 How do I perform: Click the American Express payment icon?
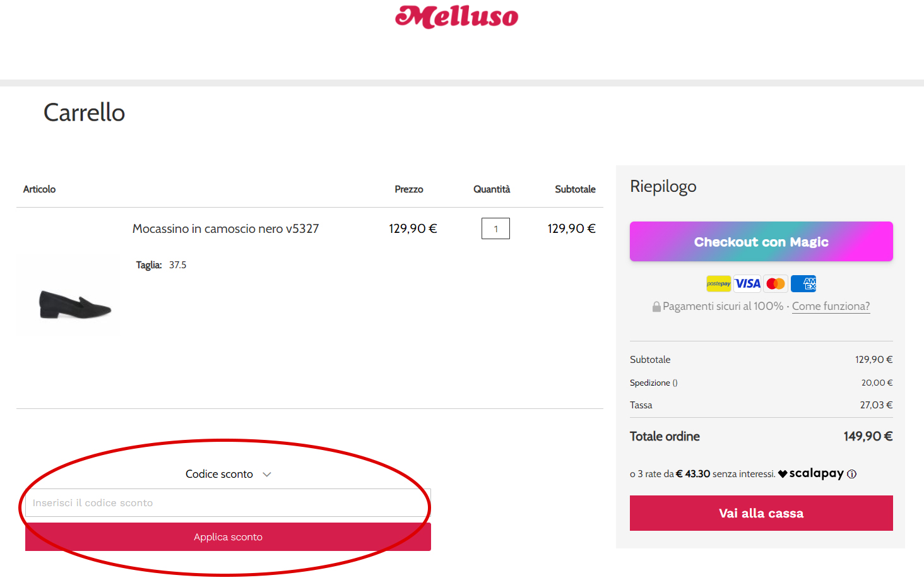803,283
